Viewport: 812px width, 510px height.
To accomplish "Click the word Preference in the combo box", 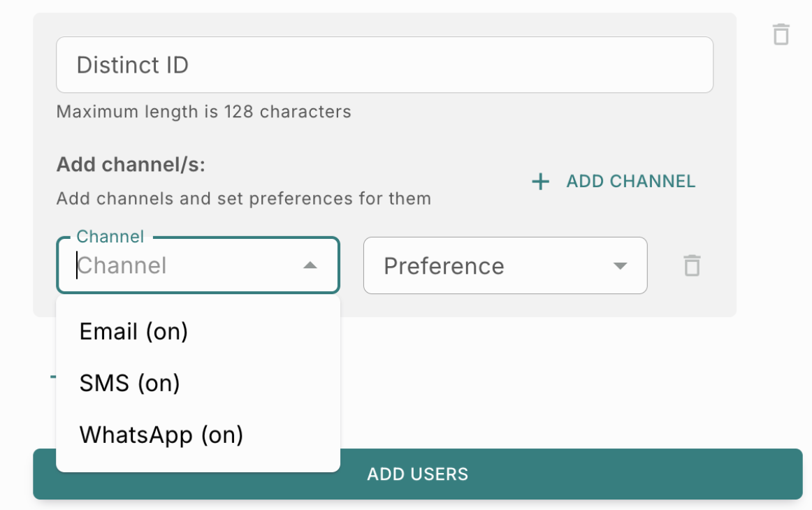I will point(444,266).
